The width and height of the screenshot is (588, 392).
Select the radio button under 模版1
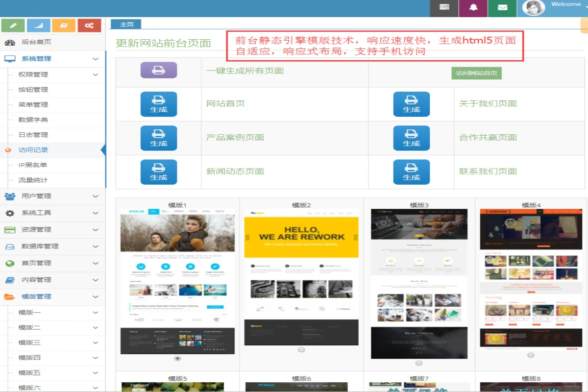tap(177, 358)
